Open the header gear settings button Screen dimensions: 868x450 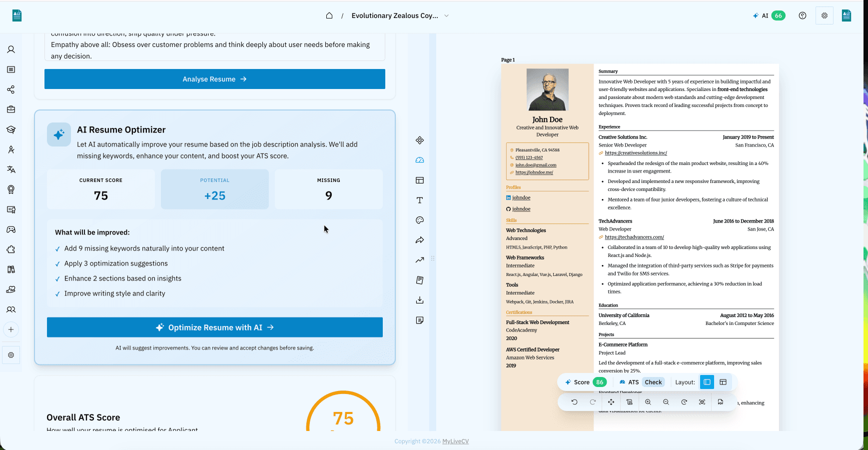point(825,15)
